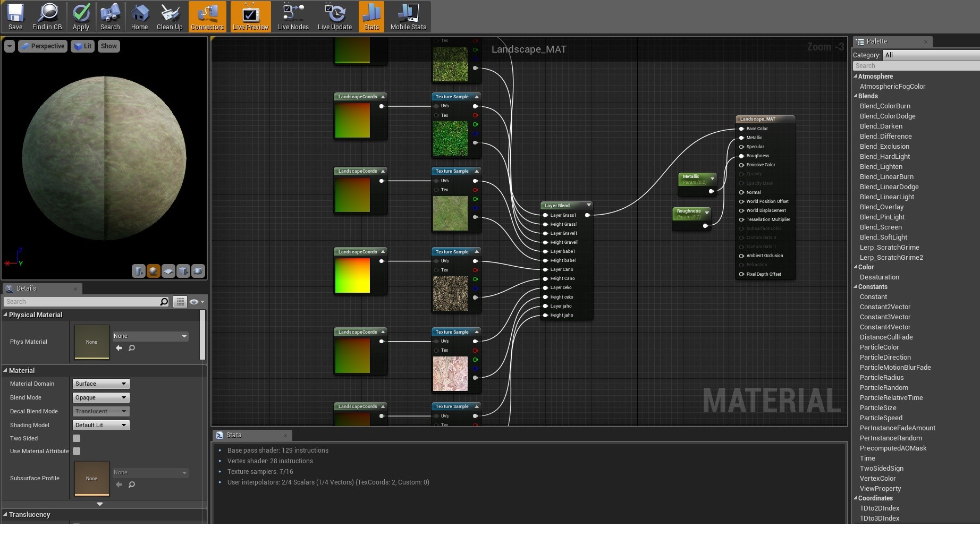Screen dimensions: 980x544
Task: Toggle the Connectors toolbar option
Action: pos(207,16)
